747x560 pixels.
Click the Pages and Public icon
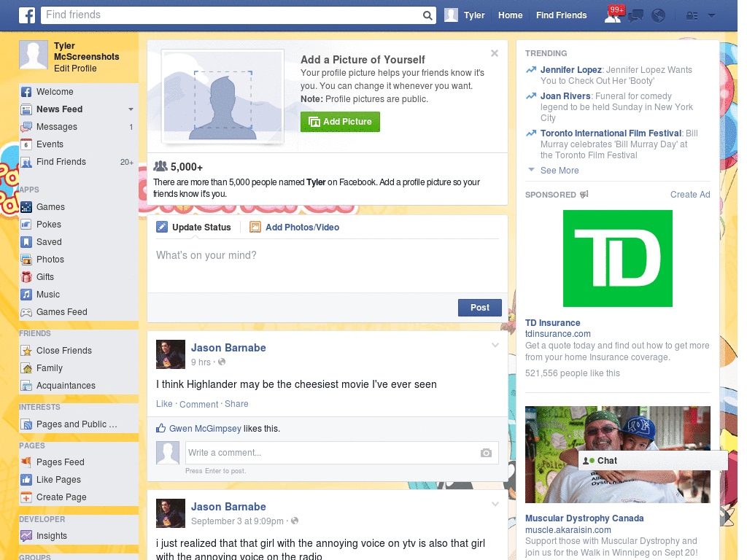point(26,424)
